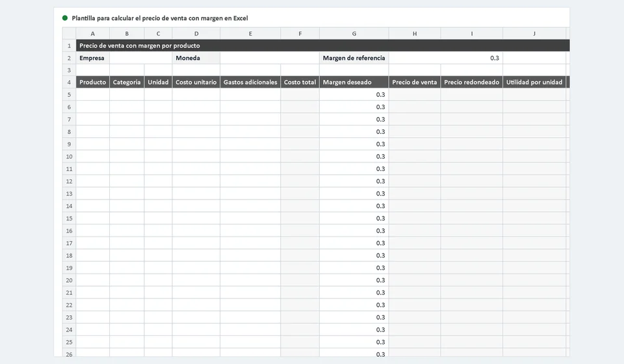Click the Categoría cell in row 6
This screenshot has height=364, width=624.
pos(127,107)
